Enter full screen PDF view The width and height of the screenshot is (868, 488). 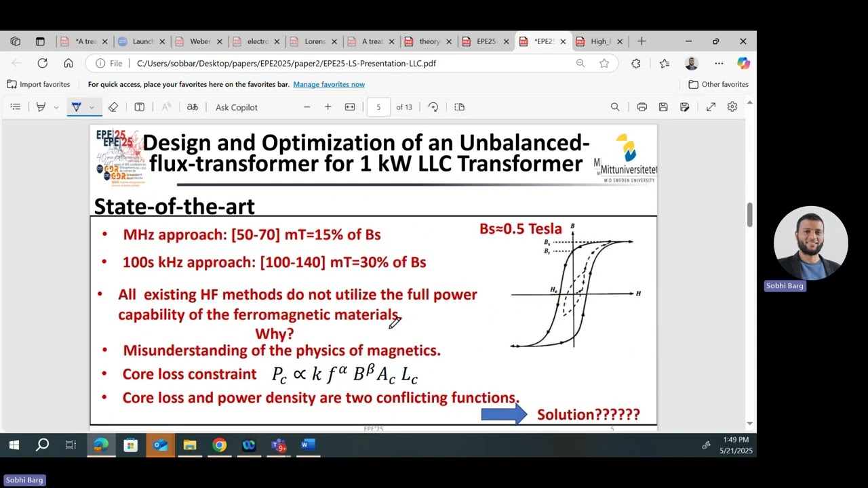711,107
